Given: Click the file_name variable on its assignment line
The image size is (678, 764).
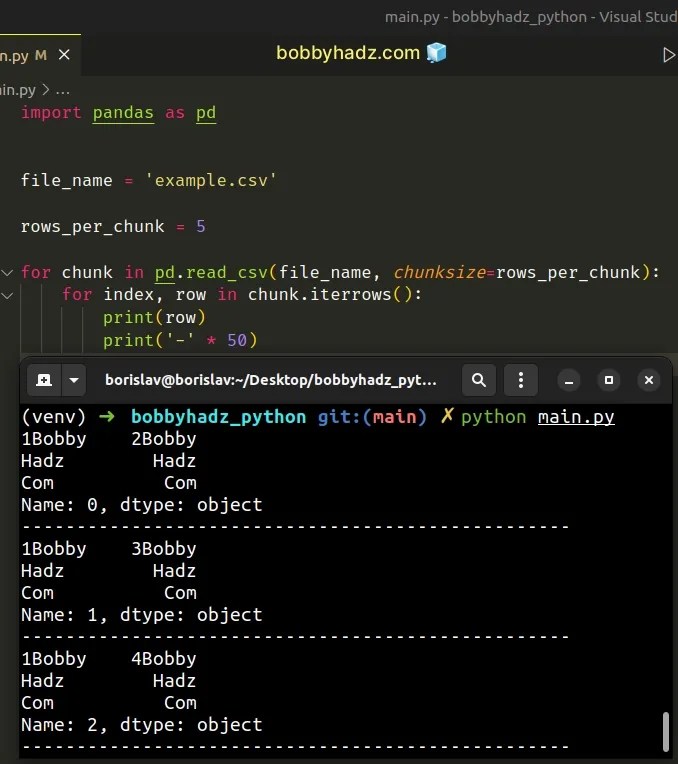Looking at the screenshot, I should (66, 180).
